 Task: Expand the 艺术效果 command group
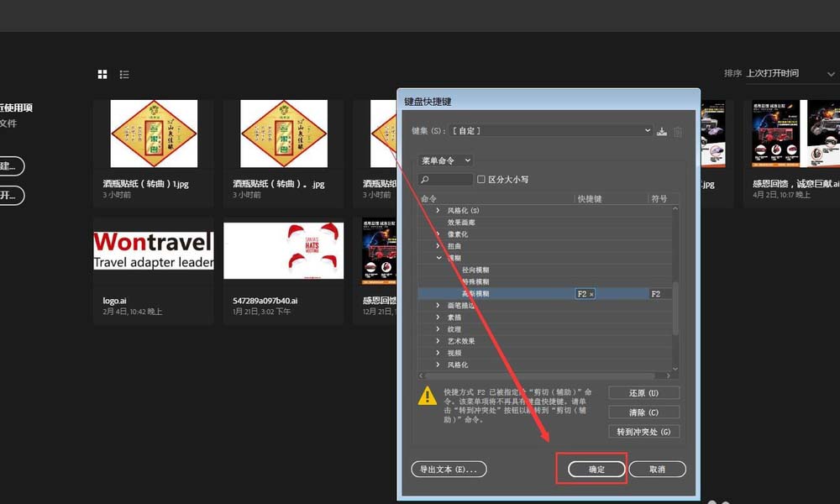[438, 340]
